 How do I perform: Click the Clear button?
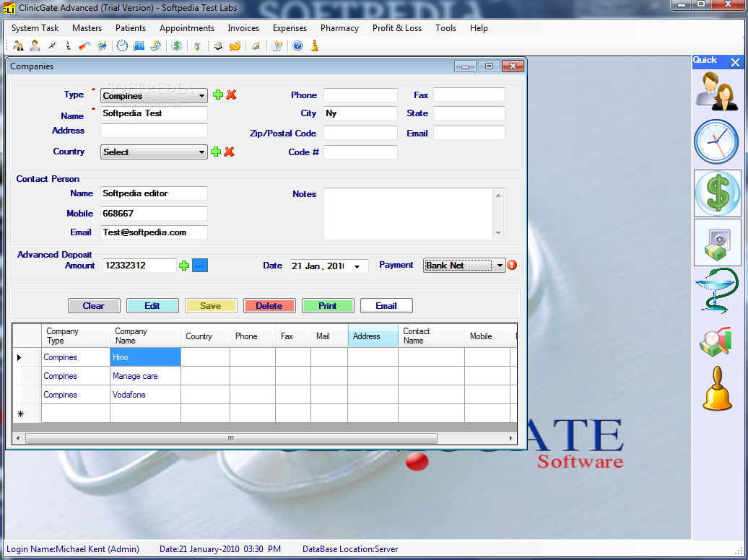pyautogui.click(x=94, y=306)
